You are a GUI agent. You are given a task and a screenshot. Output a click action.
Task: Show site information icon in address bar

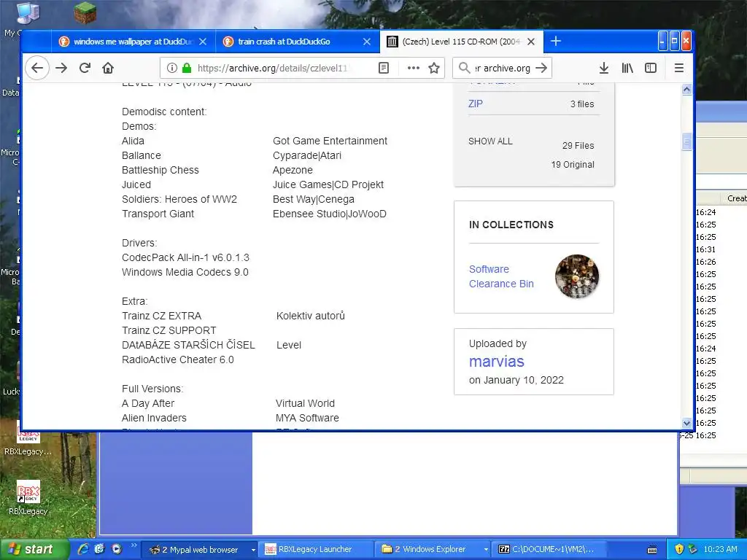pos(172,68)
